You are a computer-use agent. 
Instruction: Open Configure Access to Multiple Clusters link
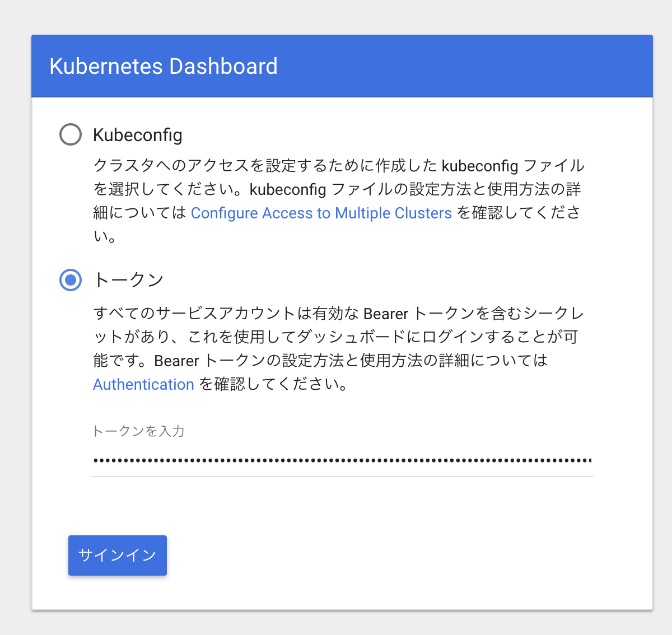point(321,213)
